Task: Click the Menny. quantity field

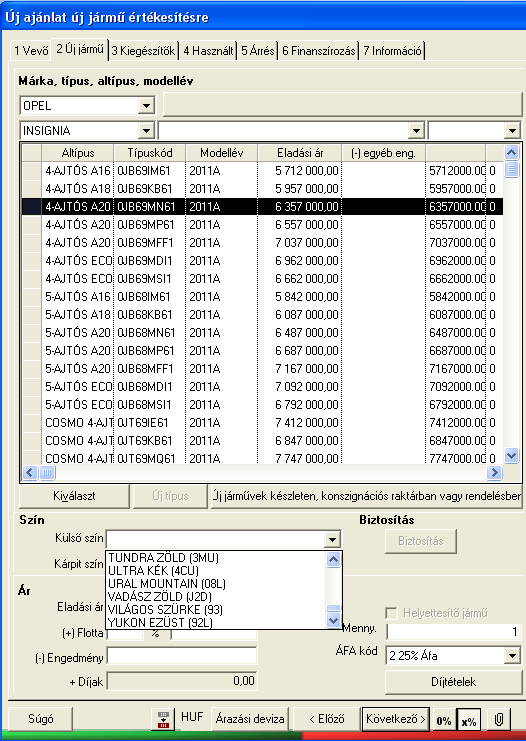Action: [454, 631]
